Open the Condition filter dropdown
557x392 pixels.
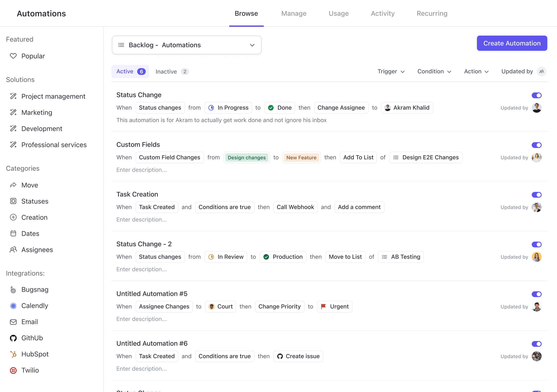click(x=434, y=71)
